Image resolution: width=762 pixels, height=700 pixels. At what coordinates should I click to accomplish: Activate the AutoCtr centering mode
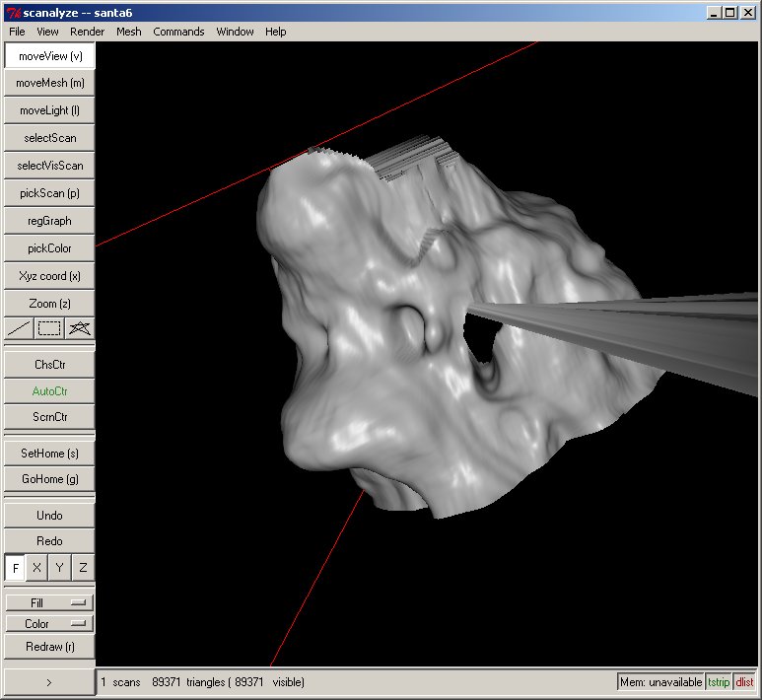pos(49,390)
